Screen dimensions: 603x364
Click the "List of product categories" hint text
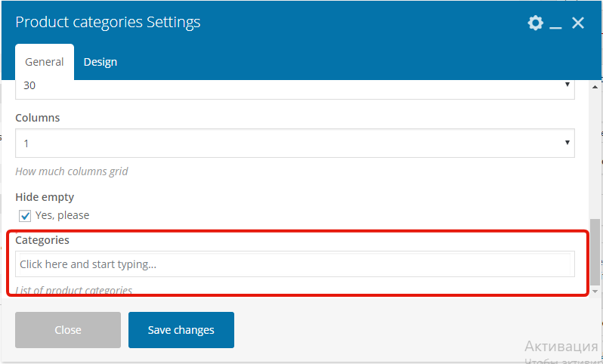click(74, 290)
